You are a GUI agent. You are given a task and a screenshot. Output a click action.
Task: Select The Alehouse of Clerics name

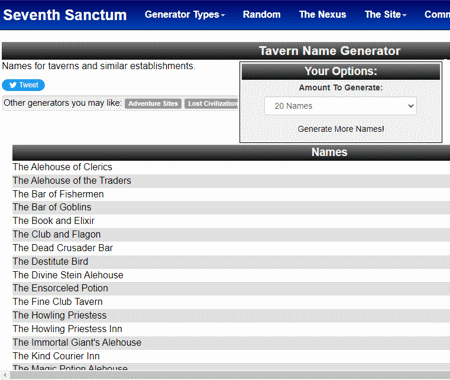(62, 167)
